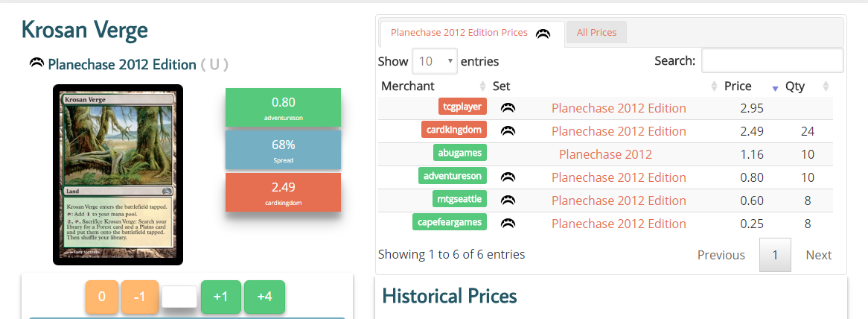Select Planechase 2012 Edition Prices tab
The height and width of the screenshot is (319, 868).
[x=459, y=33]
